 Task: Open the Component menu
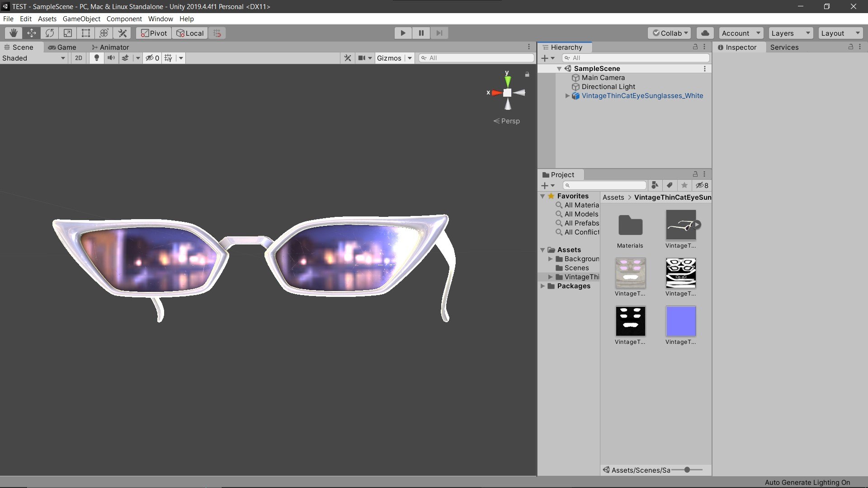coord(124,19)
